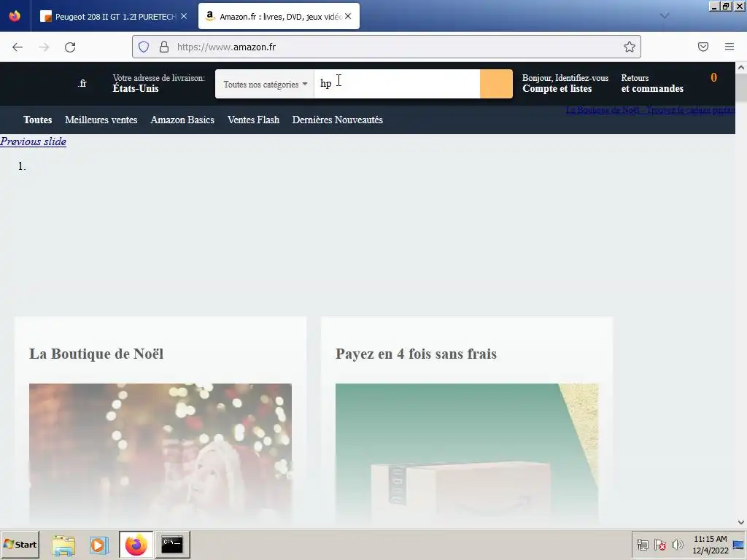Go to Amazon Basics
Screen dimensions: 747x560
pyautogui.click(x=182, y=120)
